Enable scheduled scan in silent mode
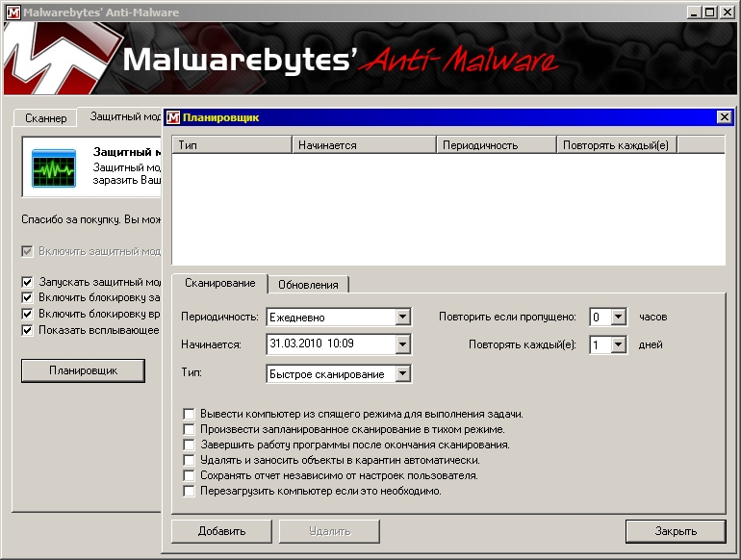Viewport: 741px width, 560px height. (189, 429)
